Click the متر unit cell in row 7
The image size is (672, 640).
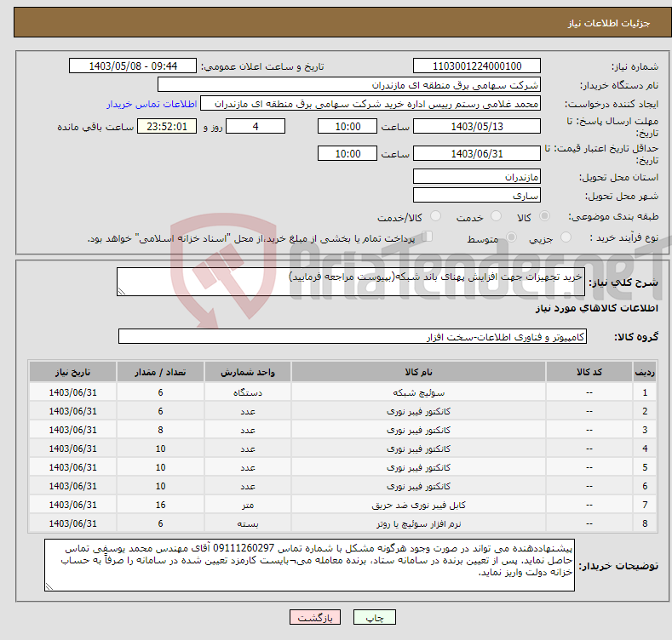[248, 505]
